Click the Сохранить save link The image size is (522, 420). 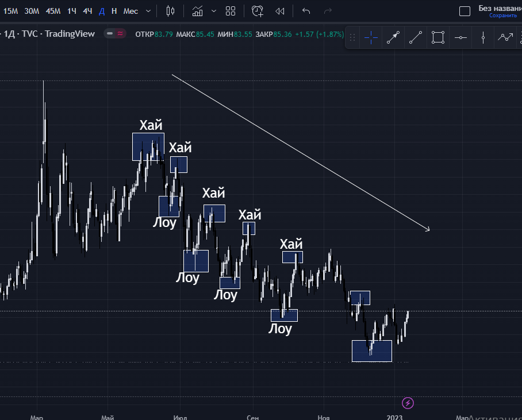pyautogui.click(x=502, y=16)
